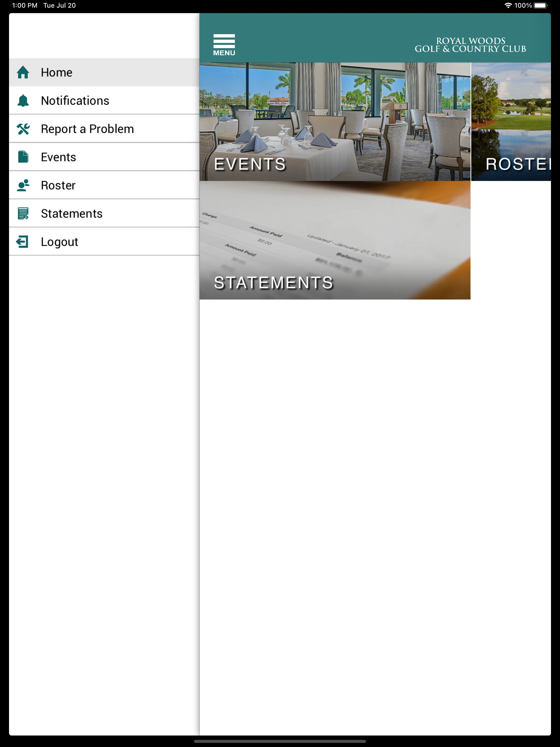Click the Report a Problem wrench icon
The width and height of the screenshot is (560, 747).
tap(23, 129)
